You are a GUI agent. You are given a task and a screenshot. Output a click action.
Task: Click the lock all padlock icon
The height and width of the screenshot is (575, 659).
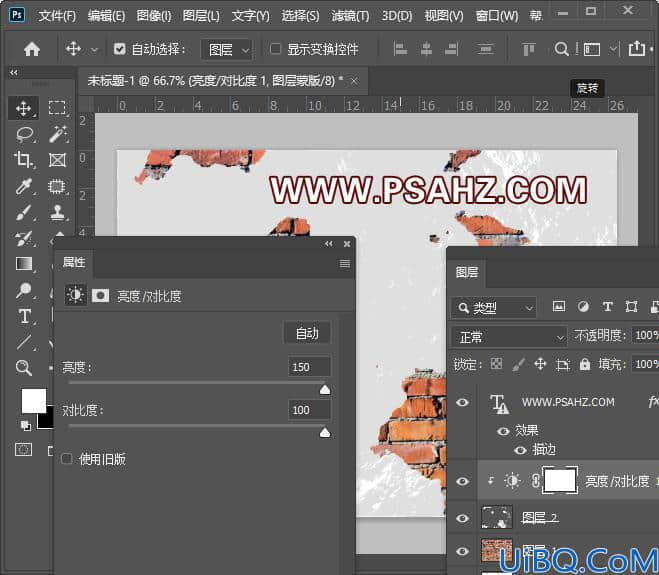click(x=585, y=364)
